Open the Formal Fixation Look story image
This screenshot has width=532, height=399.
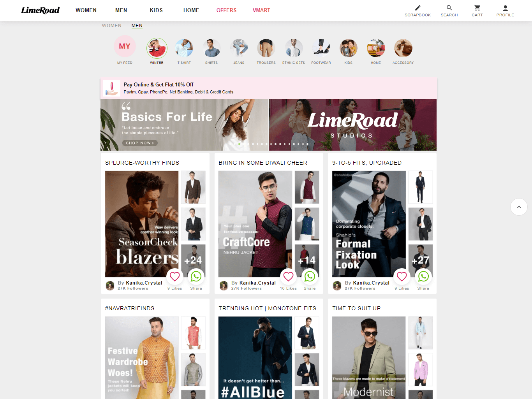coord(369,224)
